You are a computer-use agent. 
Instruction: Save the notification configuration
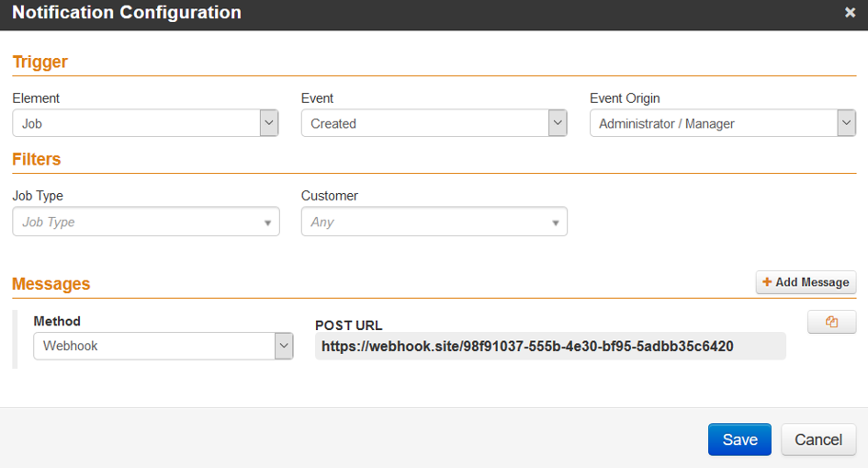[739, 439]
